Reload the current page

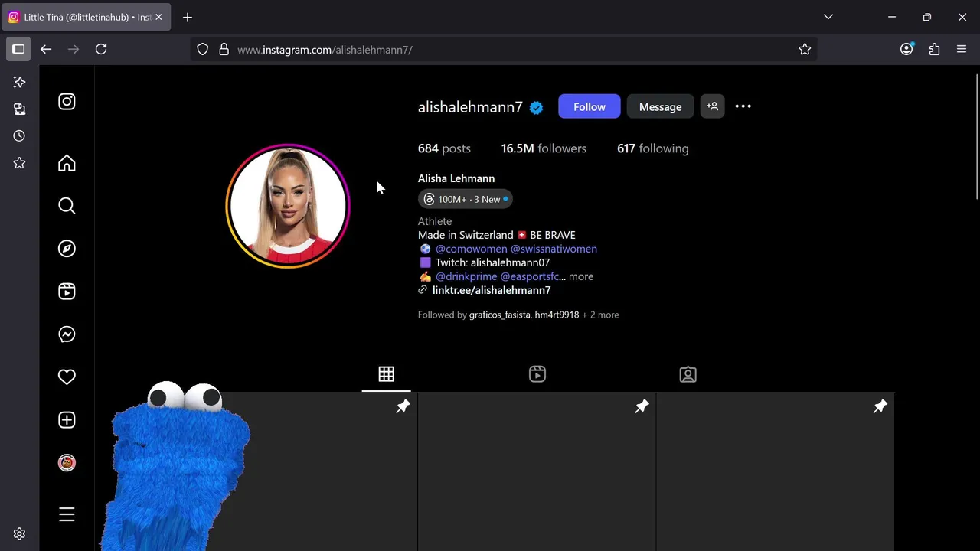[x=101, y=49]
